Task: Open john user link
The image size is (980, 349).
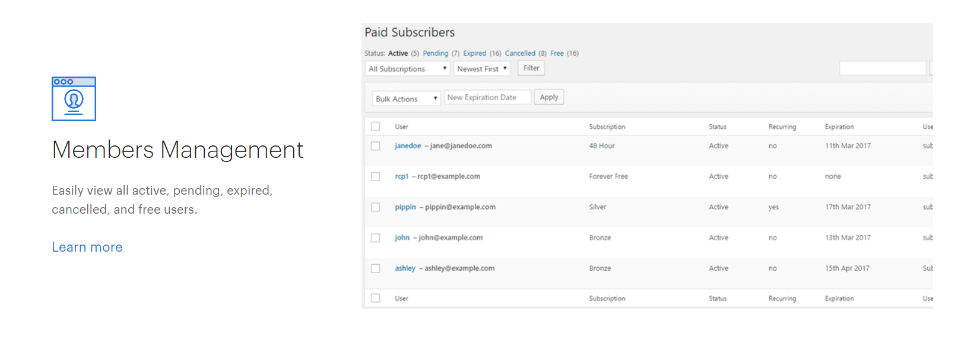Action: [402, 238]
